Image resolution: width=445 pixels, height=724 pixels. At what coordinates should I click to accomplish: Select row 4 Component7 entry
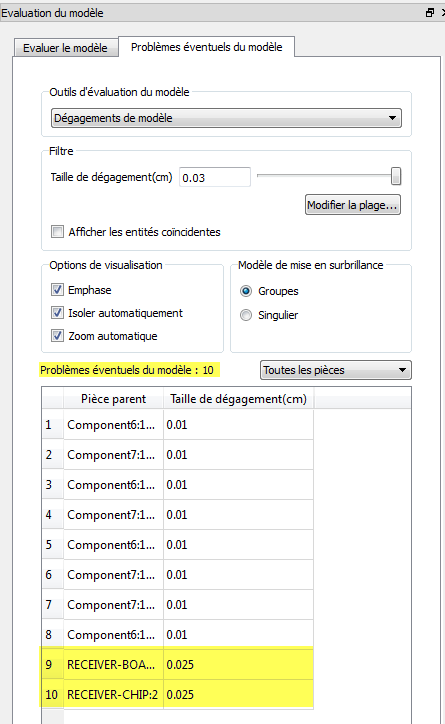tap(113, 515)
